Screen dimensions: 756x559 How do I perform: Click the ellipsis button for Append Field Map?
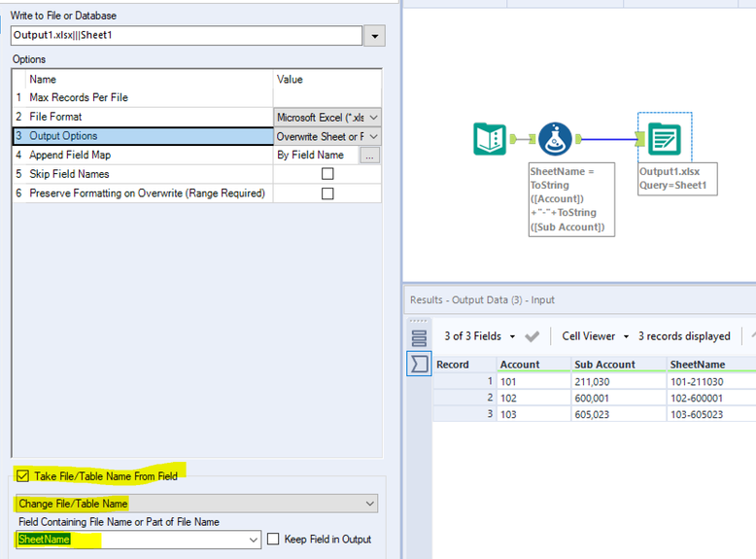[370, 156]
